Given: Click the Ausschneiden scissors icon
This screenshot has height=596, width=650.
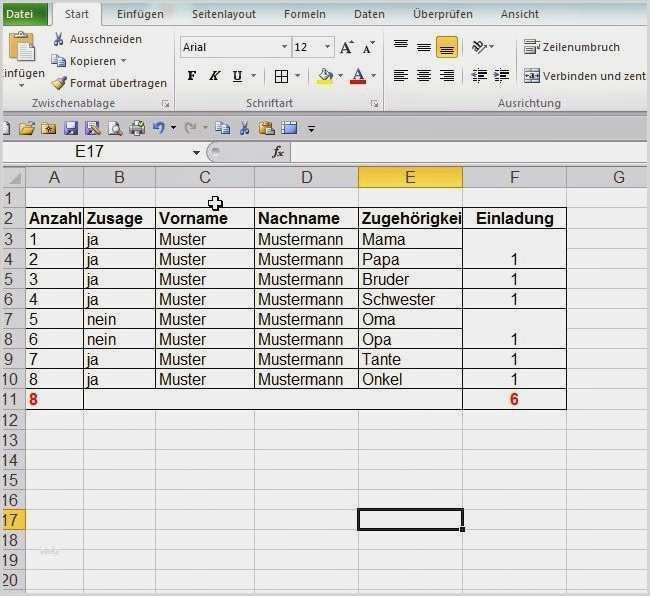Looking at the screenshot, I should coord(58,39).
